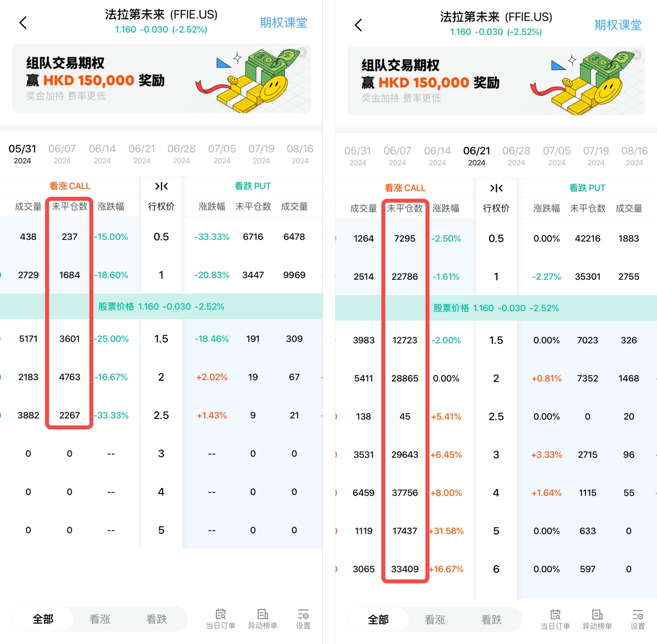
Task: Click the call open interest value 7295
Action: tap(405, 239)
